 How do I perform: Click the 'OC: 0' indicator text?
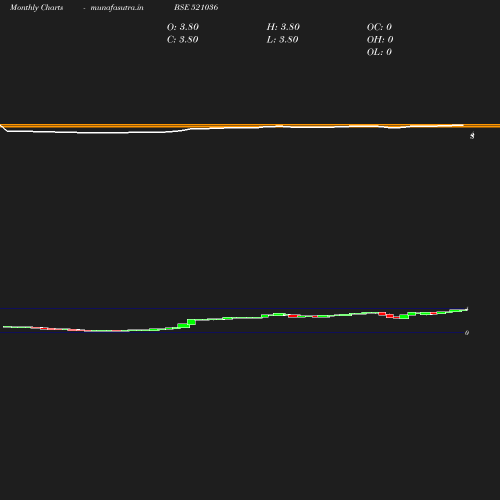379,27
